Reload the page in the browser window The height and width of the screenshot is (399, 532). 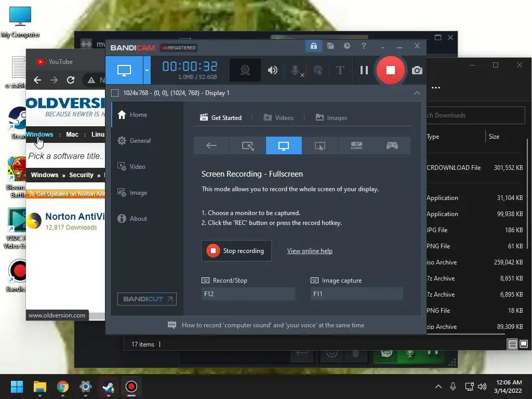pos(71,80)
